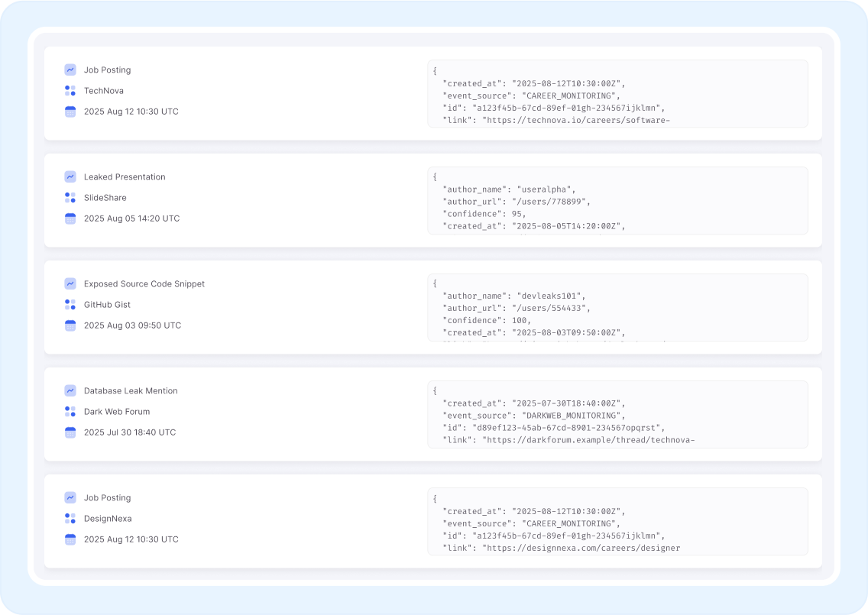Click the source icon next to TechNova
This screenshot has width=868, height=615.
[70, 91]
